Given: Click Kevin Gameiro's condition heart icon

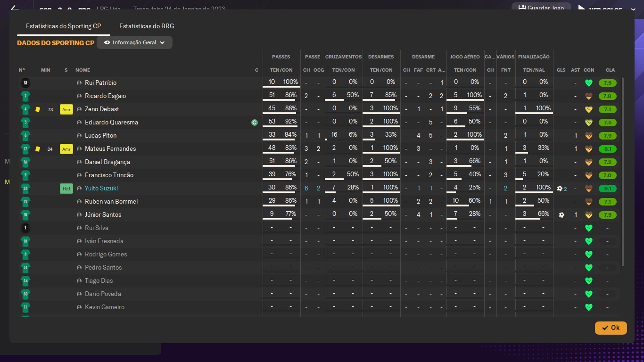Looking at the screenshot, I should [x=588, y=307].
